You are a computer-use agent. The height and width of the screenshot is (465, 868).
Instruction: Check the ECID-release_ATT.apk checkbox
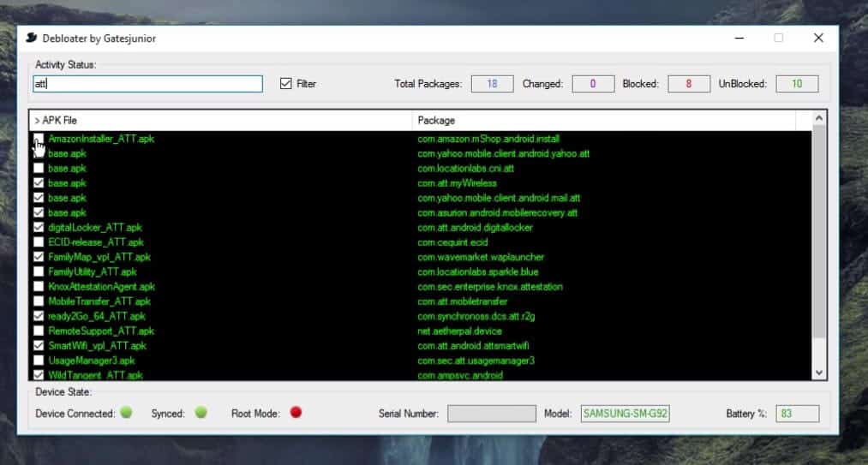[x=39, y=242]
